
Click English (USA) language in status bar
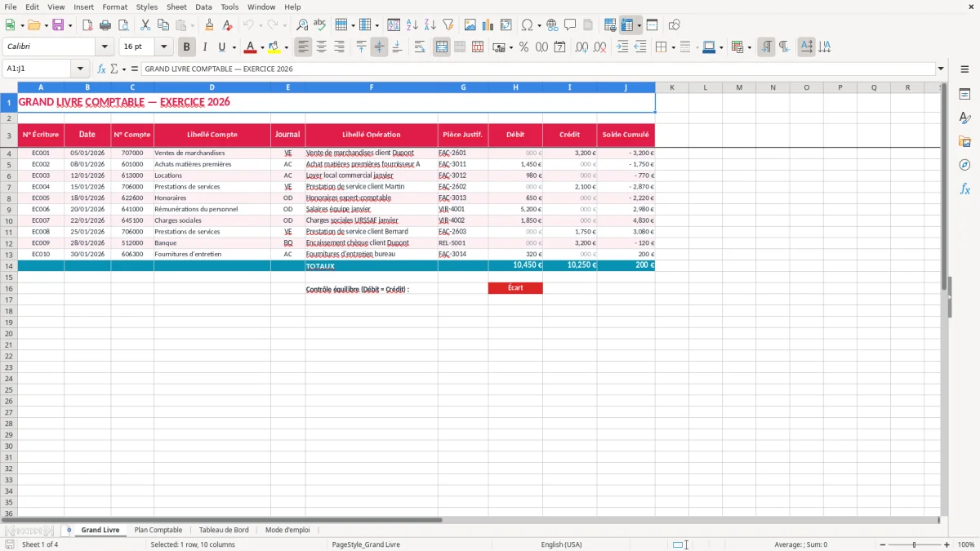coord(561,544)
